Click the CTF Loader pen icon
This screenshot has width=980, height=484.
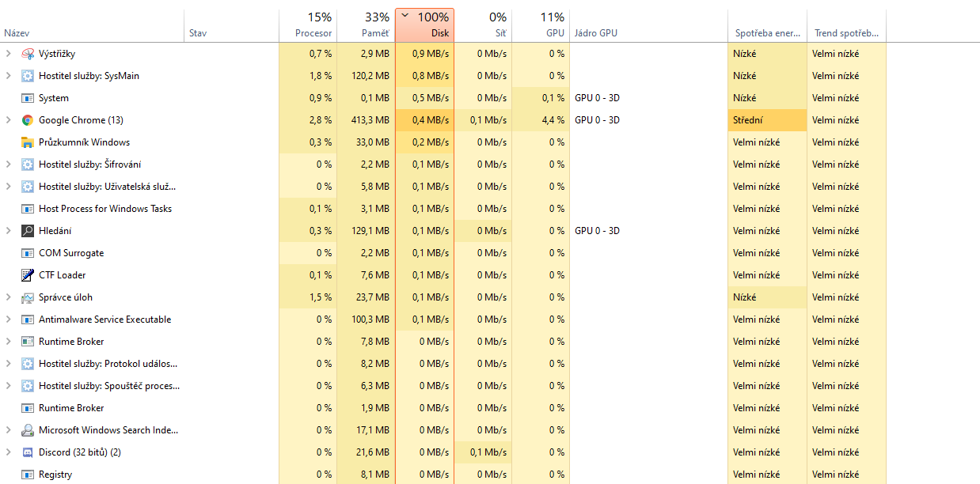pos(28,275)
